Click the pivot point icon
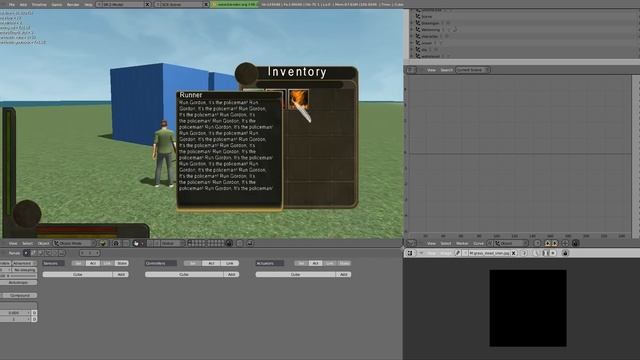The height and width of the screenshot is (360, 640). click(x=116, y=243)
